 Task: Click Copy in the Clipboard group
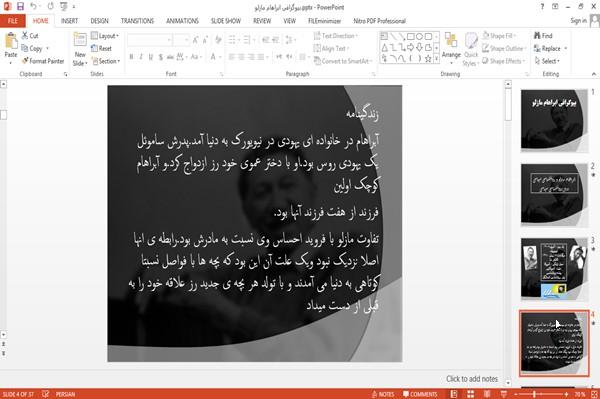click(32, 48)
